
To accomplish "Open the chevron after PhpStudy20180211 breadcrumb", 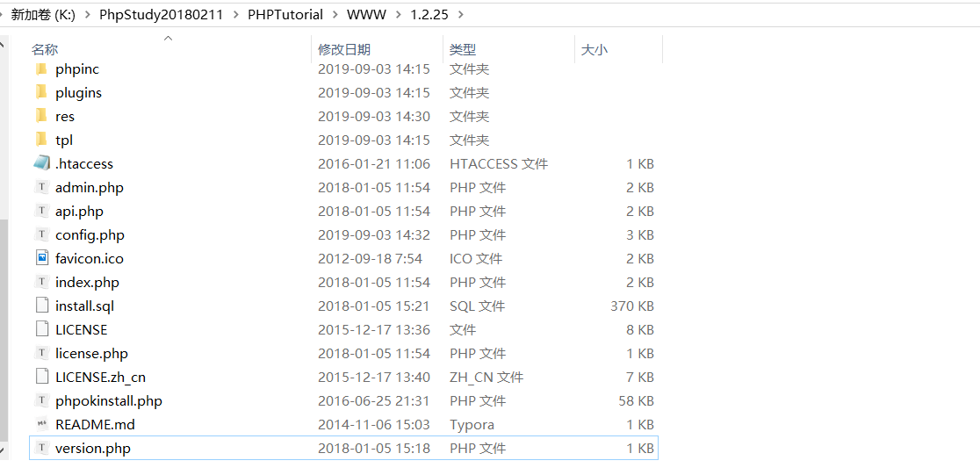I will pyautogui.click(x=235, y=15).
